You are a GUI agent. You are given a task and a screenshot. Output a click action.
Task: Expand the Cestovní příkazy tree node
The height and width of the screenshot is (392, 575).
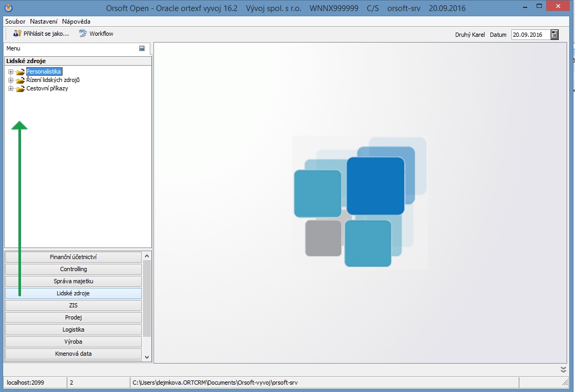pyautogui.click(x=11, y=89)
